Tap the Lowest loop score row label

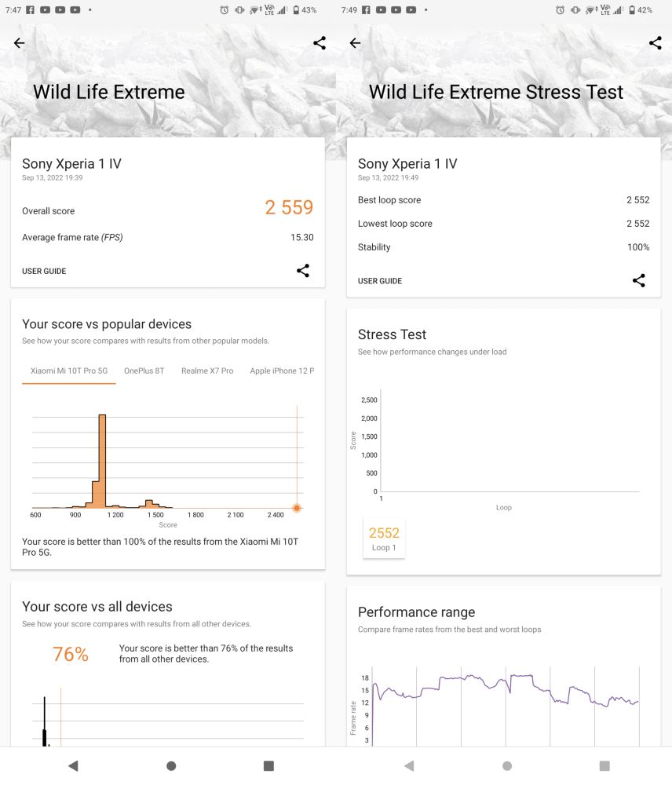click(395, 224)
